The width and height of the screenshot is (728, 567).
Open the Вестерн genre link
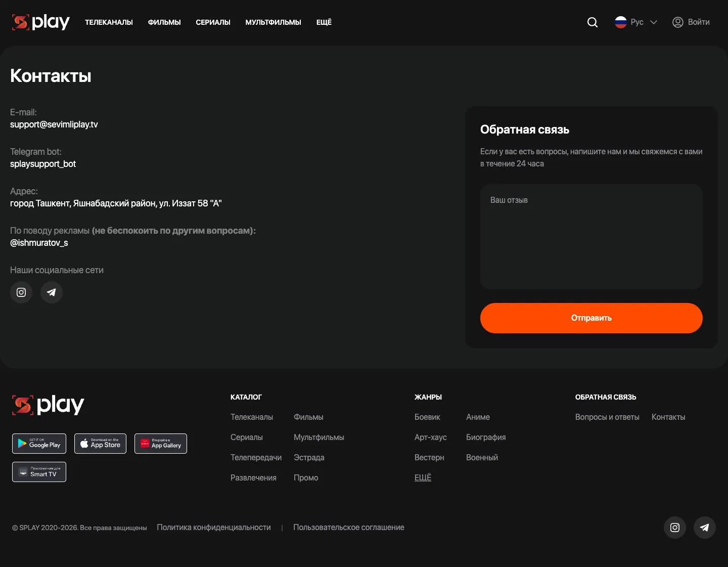pos(429,458)
